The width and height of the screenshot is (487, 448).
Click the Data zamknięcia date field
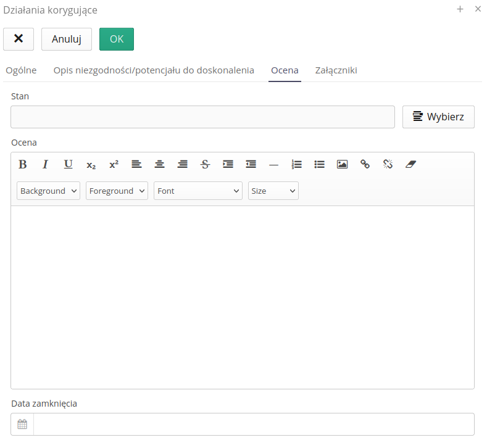tap(253, 424)
